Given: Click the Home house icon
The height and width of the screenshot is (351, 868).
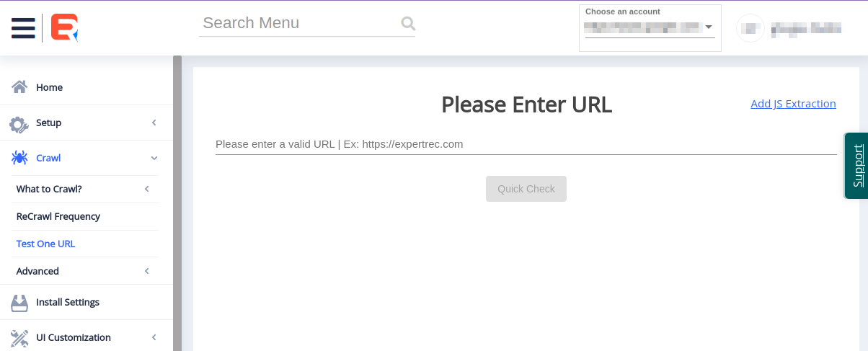Looking at the screenshot, I should (x=19, y=87).
